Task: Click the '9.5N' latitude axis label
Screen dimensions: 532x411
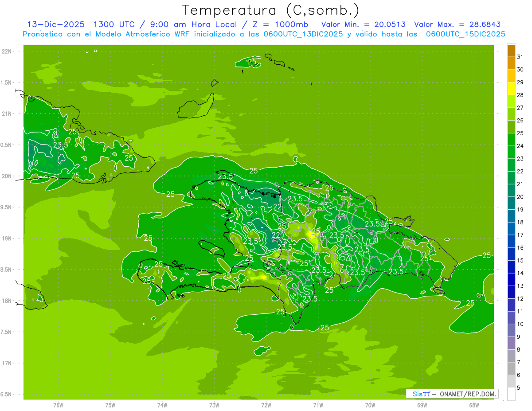Action: (x=7, y=207)
